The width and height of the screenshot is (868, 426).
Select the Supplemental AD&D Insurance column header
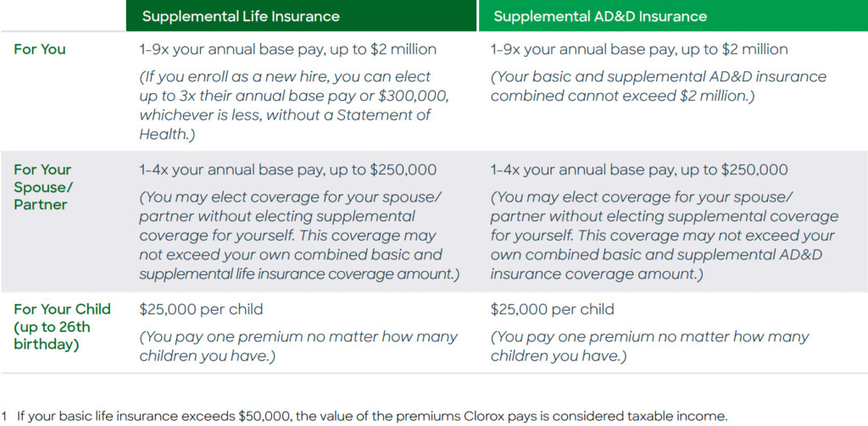pos(599,16)
